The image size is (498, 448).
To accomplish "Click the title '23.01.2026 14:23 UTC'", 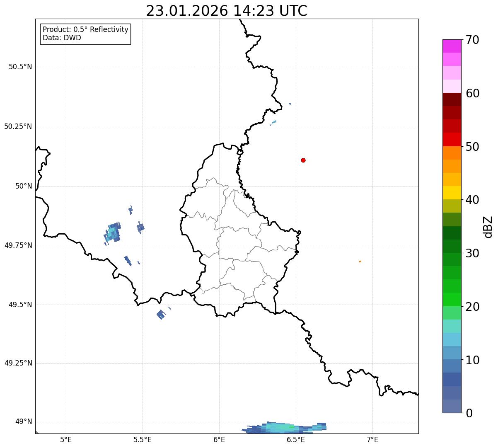I will [227, 11].
